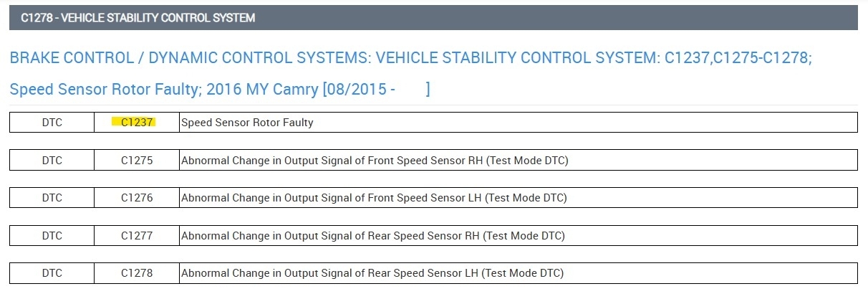Select the yellow-highlighted C1237 code cell
Viewport: 868px width, 299px height.
137,123
